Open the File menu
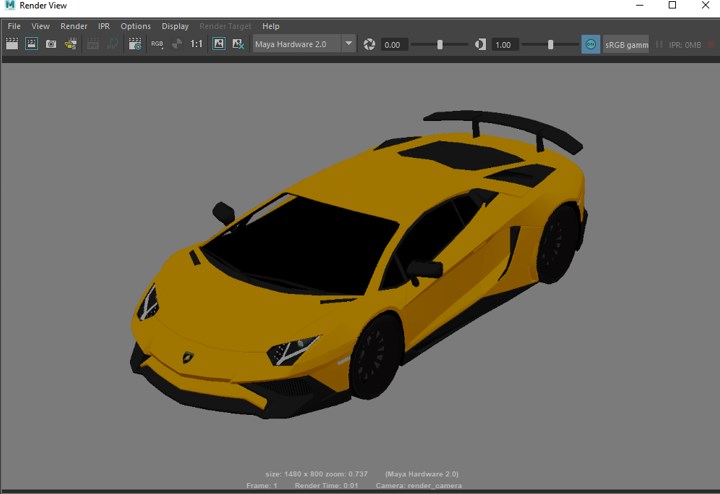 tap(14, 26)
